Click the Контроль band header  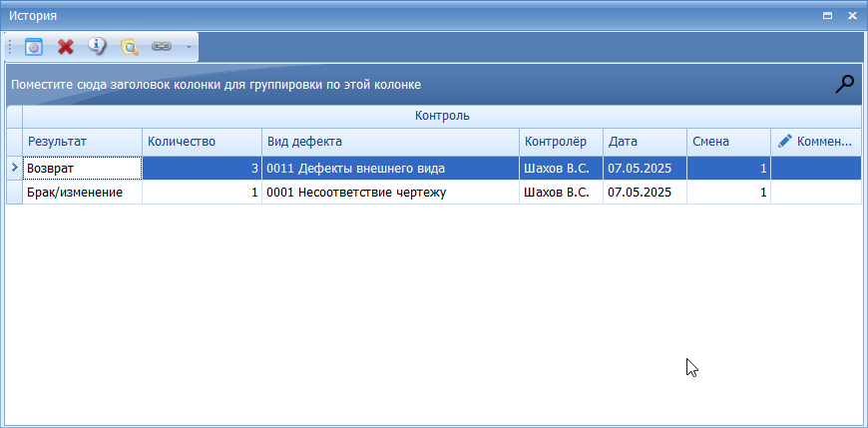point(441,116)
